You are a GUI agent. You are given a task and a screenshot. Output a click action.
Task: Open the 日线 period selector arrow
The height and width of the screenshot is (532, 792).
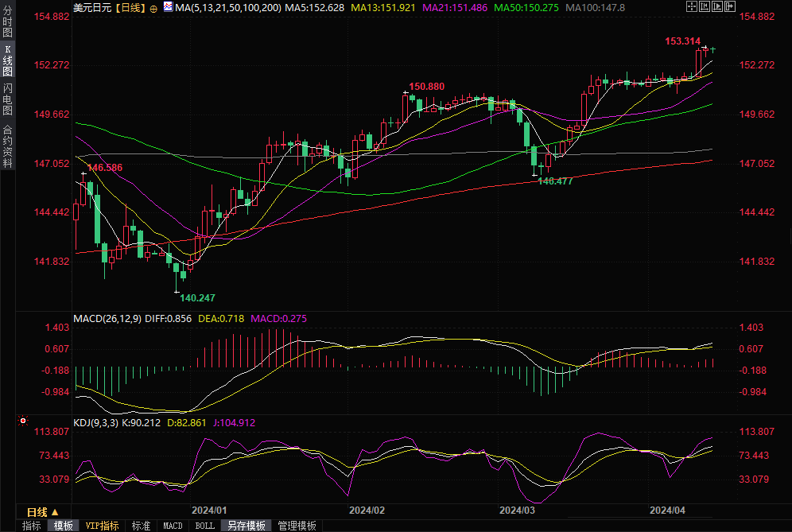pyautogui.click(x=55, y=511)
